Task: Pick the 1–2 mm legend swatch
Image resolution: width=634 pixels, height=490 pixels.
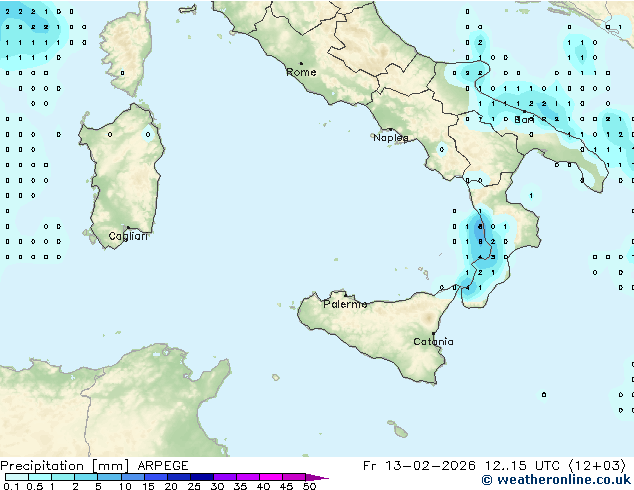Action: [63, 477]
